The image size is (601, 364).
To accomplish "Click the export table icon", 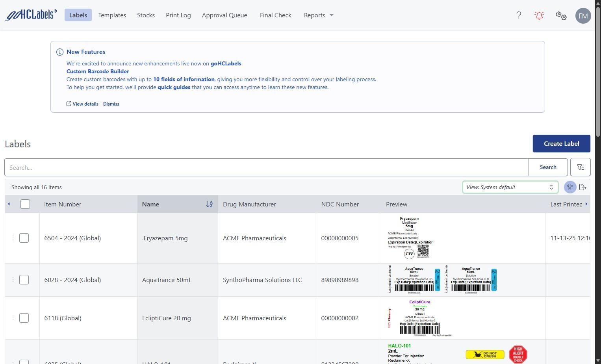I will pyautogui.click(x=583, y=187).
